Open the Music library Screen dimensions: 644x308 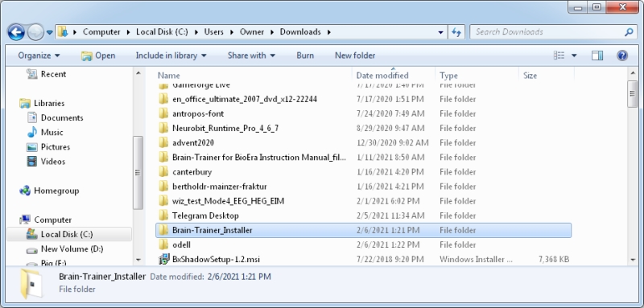pos(45,132)
